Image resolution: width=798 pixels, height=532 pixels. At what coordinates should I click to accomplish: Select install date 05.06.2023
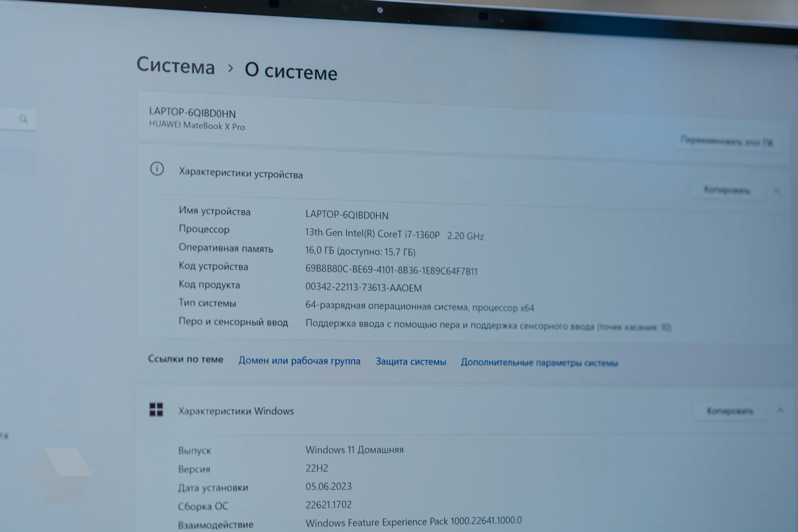click(x=328, y=486)
